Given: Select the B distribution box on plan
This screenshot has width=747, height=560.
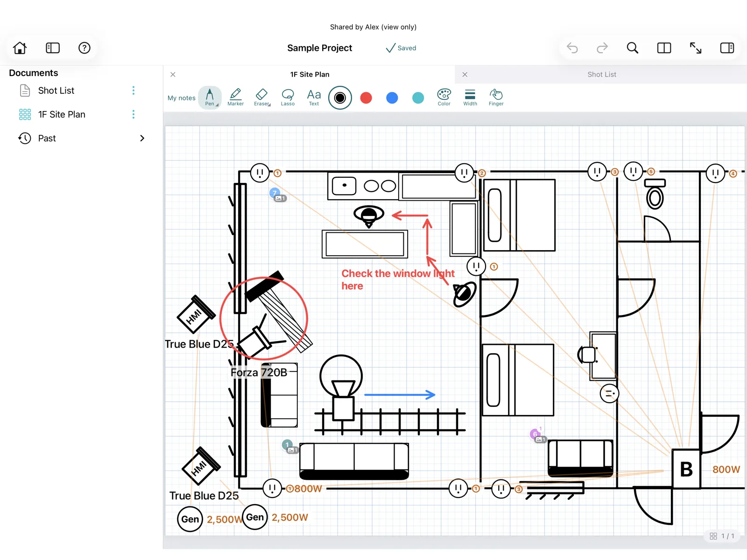Looking at the screenshot, I should pos(686,469).
